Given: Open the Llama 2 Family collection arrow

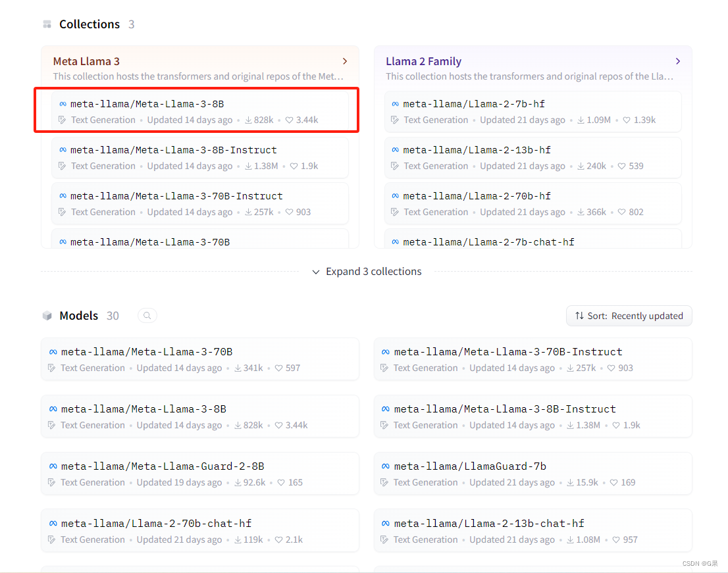Looking at the screenshot, I should point(678,61).
